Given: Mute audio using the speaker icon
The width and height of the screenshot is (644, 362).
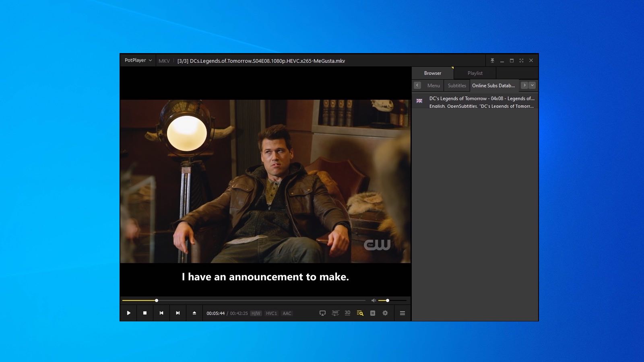Looking at the screenshot, I should (x=373, y=300).
